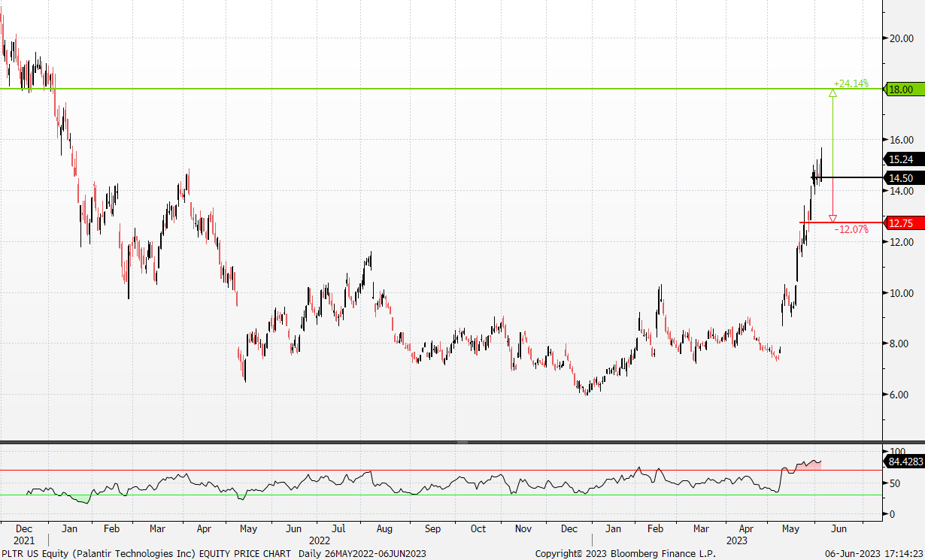Select the 14.00 price axis label
Viewport: 925px width, 560px height.
pyautogui.click(x=902, y=191)
